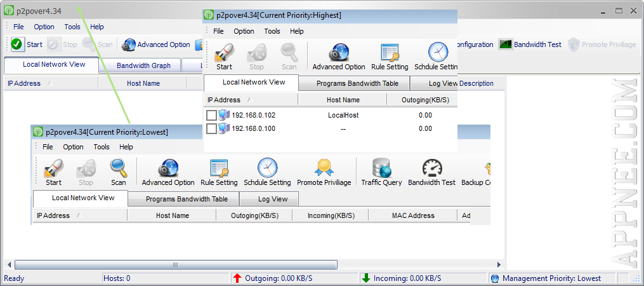
Task: Click the LocalHost host name cell
Action: click(343, 115)
